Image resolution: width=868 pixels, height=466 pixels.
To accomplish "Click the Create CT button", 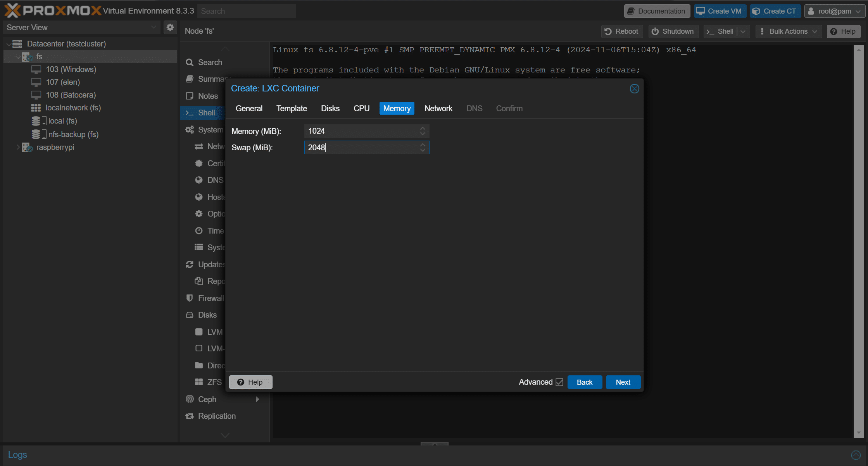I will click(x=775, y=11).
